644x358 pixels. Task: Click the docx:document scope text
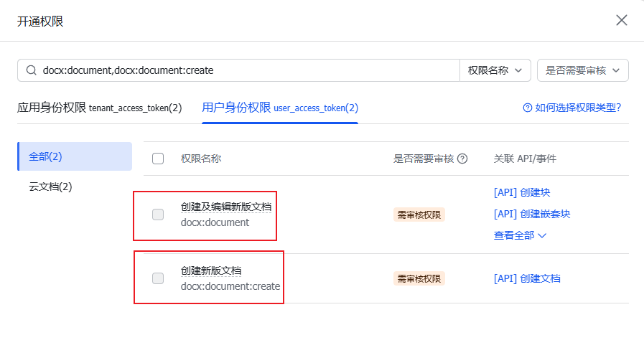[215, 222]
